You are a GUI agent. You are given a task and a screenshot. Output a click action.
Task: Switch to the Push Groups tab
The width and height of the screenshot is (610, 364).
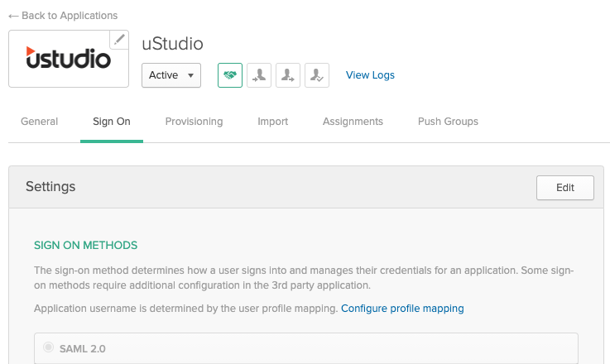(x=448, y=122)
